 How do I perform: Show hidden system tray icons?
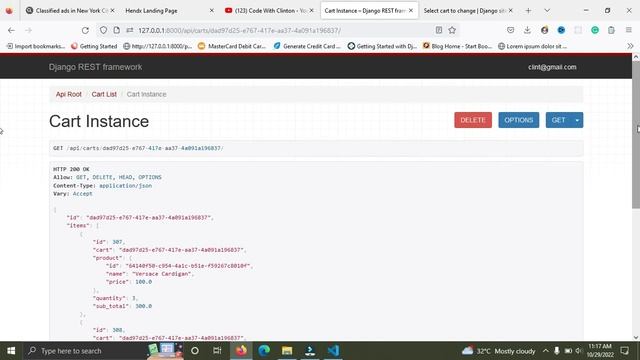pyautogui.click(x=546, y=351)
